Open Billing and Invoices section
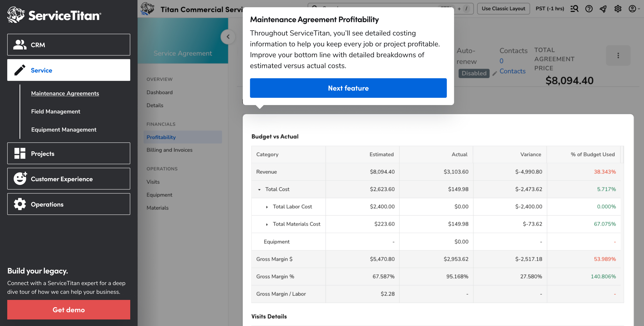The image size is (644, 326). [169, 150]
